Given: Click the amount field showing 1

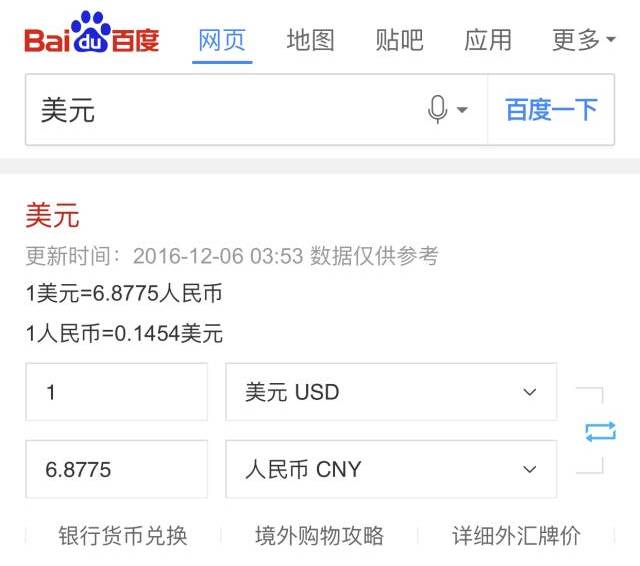Looking at the screenshot, I should point(116,392).
